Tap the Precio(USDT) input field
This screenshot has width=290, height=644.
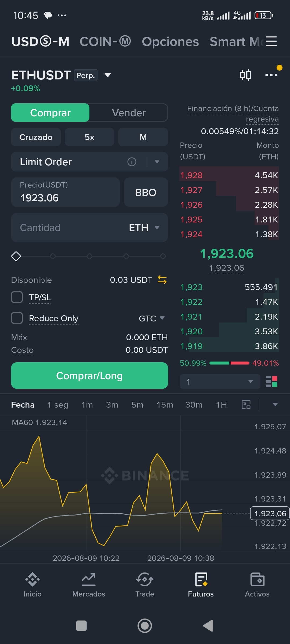pyautogui.click(x=66, y=192)
